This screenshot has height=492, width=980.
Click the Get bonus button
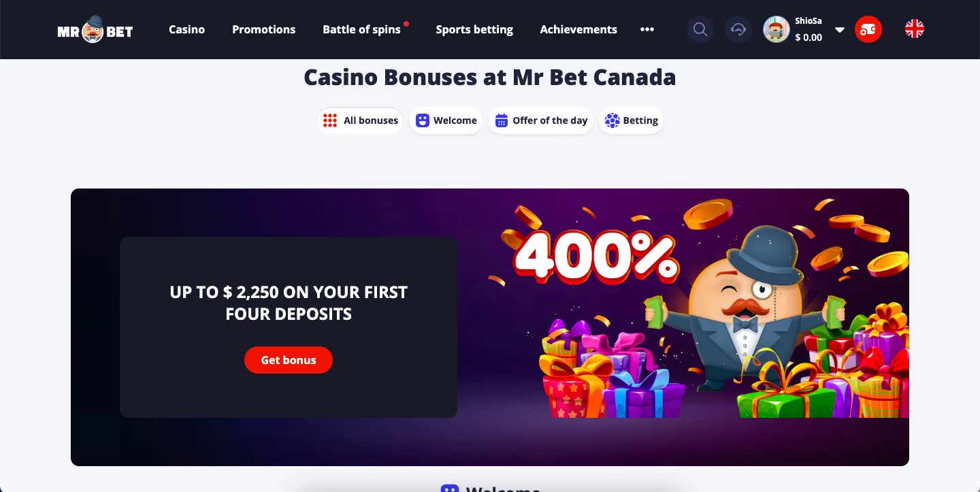pos(289,360)
